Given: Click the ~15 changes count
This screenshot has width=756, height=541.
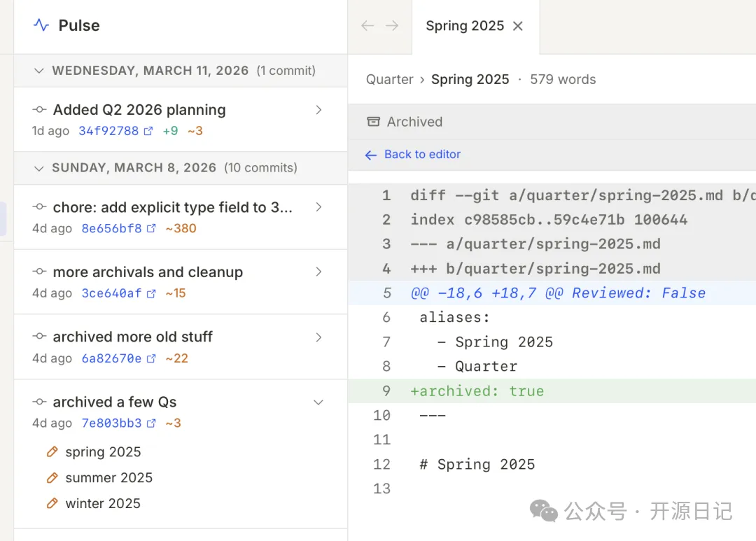Looking at the screenshot, I should (176, 294).
